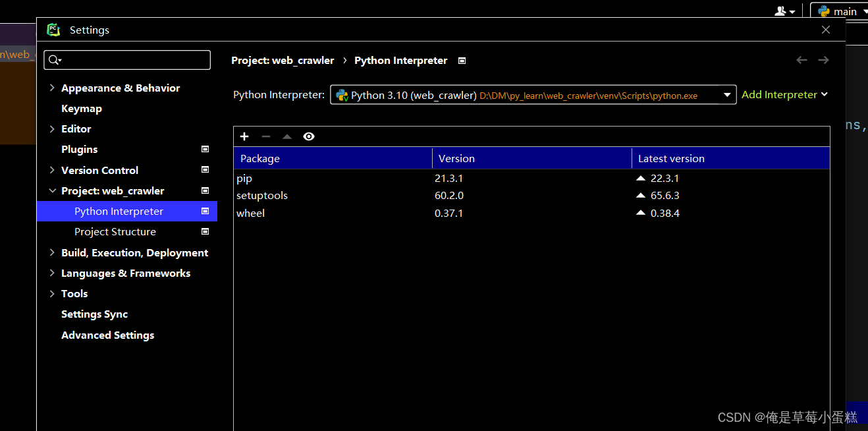This screenshot has height=431, width=868.
Task: Collapse the Project: web_crawler section
Action: click(52, 191)
